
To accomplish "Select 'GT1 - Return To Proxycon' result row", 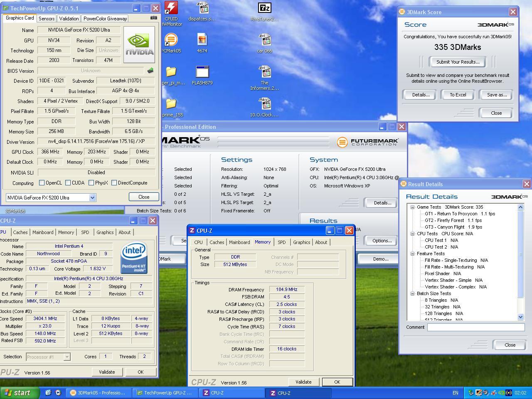I will point(460,214).
